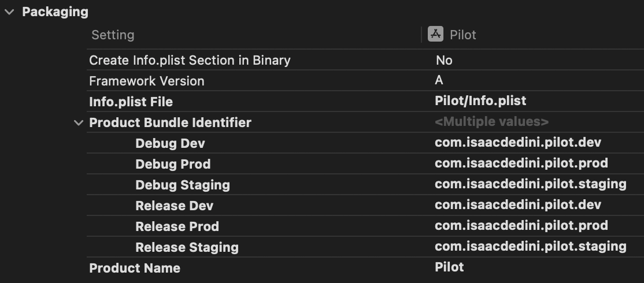Click the Pilot target app icon

435,35
